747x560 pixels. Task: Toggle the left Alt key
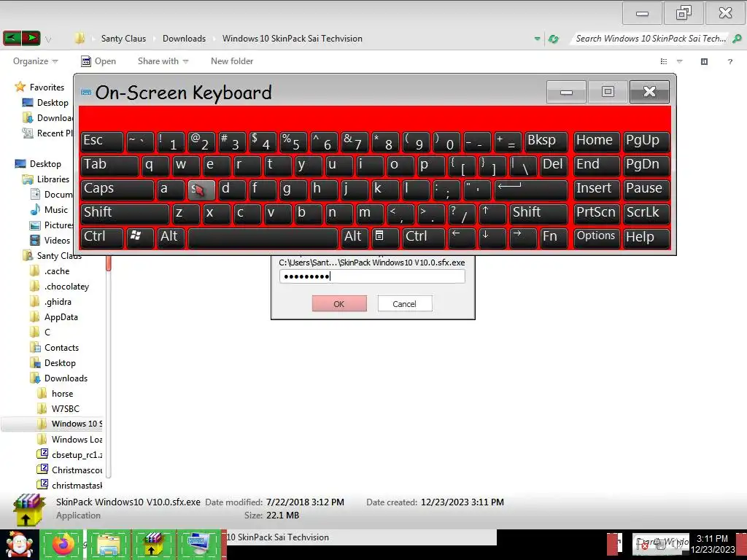pyautogui.click(x=171, y=238)
